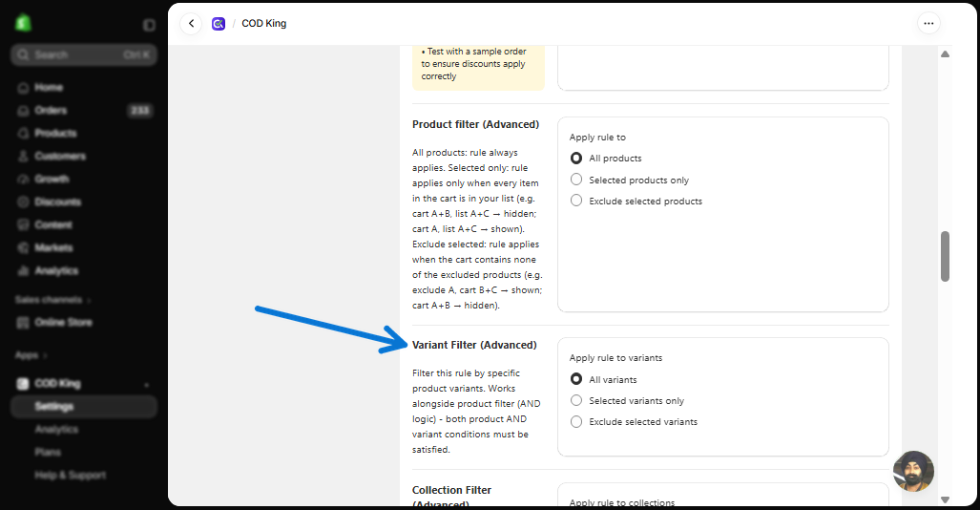Open the COD King app logo
Image resolution: width=980 pixels, height=510 pixels.
click(219, 24)
